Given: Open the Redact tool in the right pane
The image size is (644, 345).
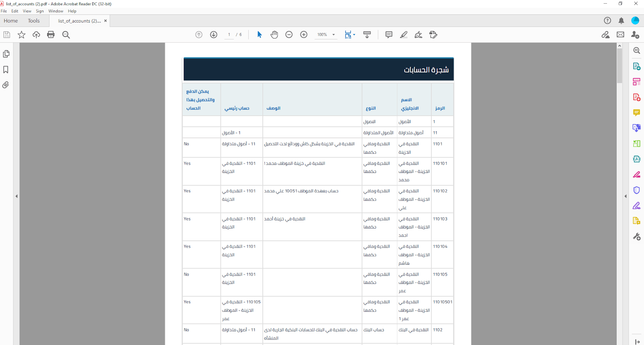Looking at the screenshot, I should (636, 175).
